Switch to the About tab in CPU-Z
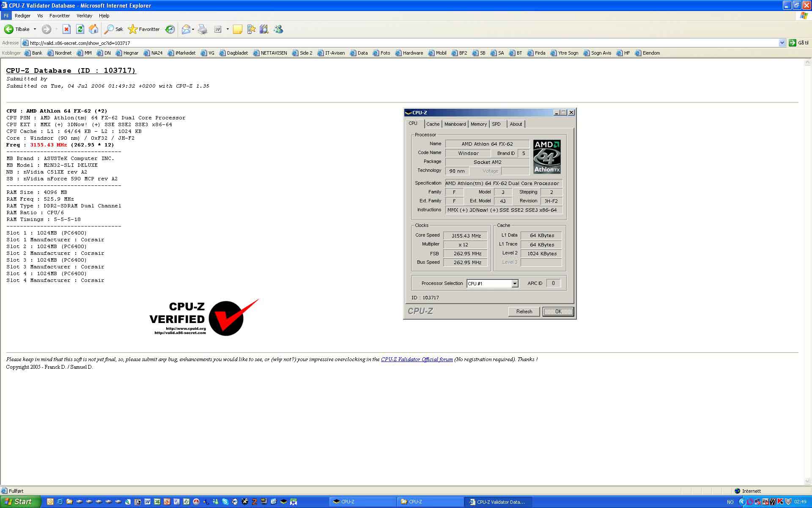This screenshot has height=508, width=812. click(x=516, y=124)
